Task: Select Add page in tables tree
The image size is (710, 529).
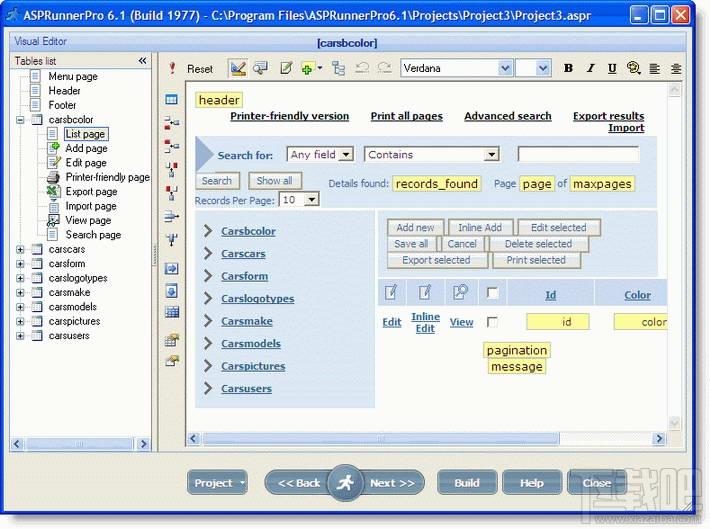Action: click(x=86, y=149)
